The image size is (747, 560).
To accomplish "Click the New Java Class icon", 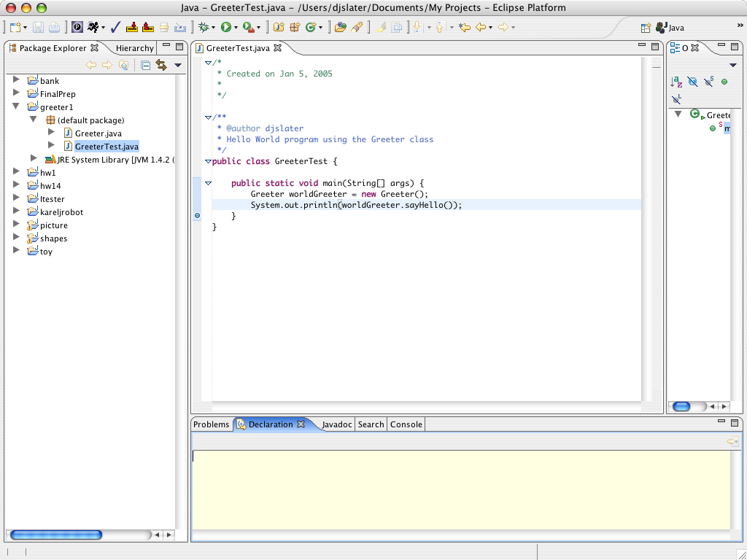I will pyautogui.click(x=311, y=28).
